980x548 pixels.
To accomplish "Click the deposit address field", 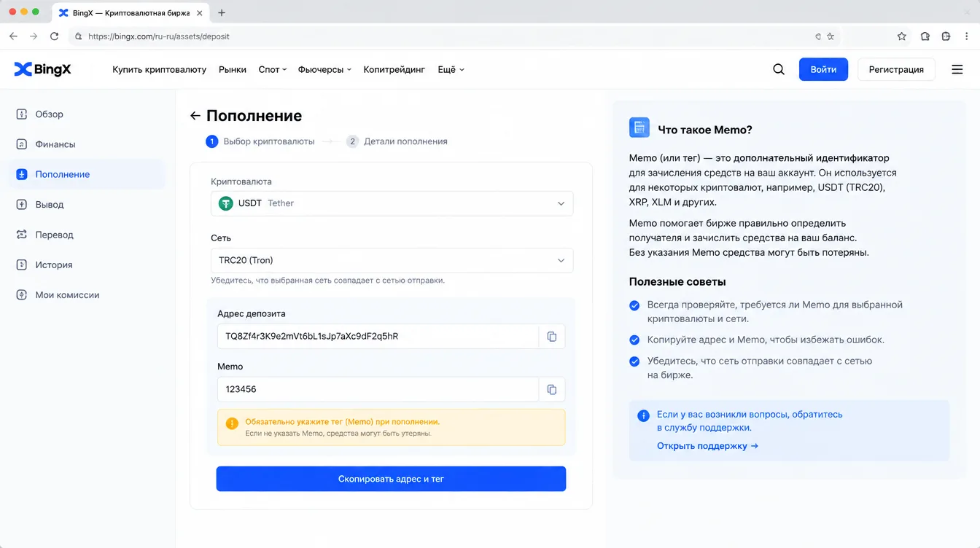I will [378, 336].
